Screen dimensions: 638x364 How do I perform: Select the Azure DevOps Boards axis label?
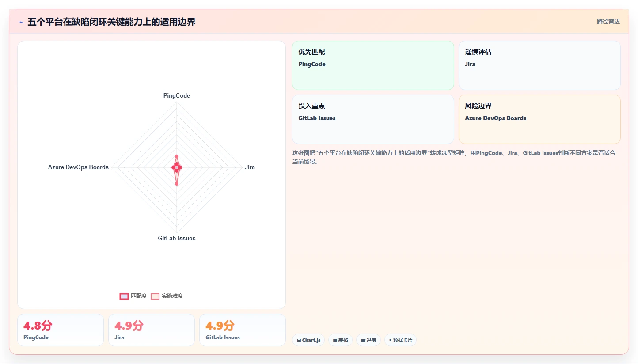pyautogui.click(x=78, y=167)
